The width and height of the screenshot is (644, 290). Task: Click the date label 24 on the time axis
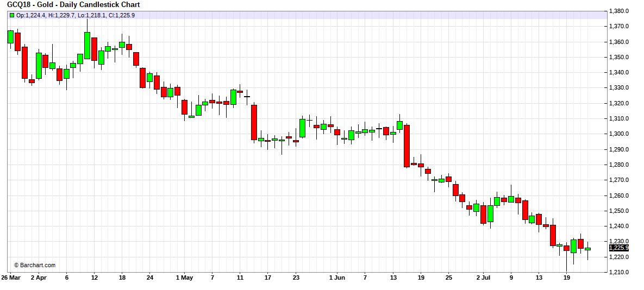(150, 278)
